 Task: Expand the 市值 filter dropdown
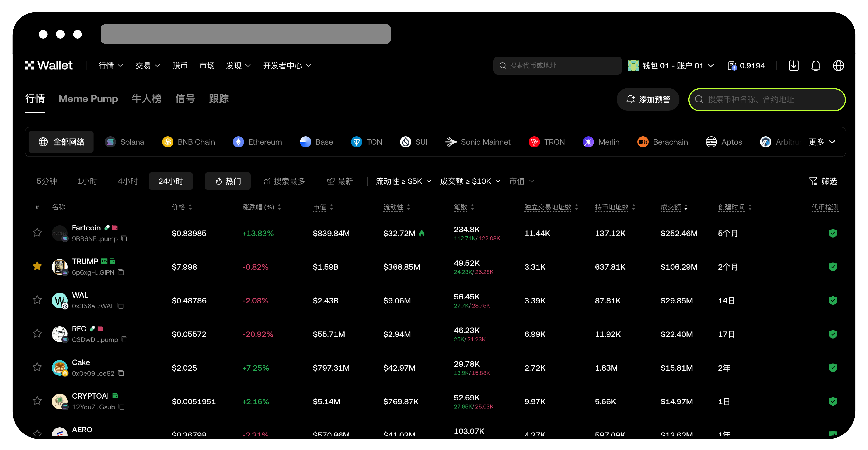click(521, 181)
